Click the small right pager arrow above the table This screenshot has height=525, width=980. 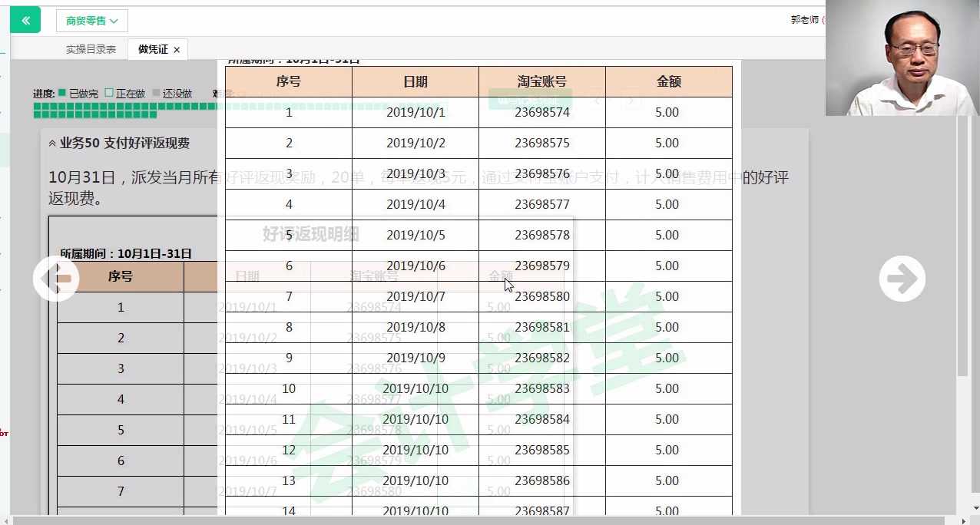(630, 100)
